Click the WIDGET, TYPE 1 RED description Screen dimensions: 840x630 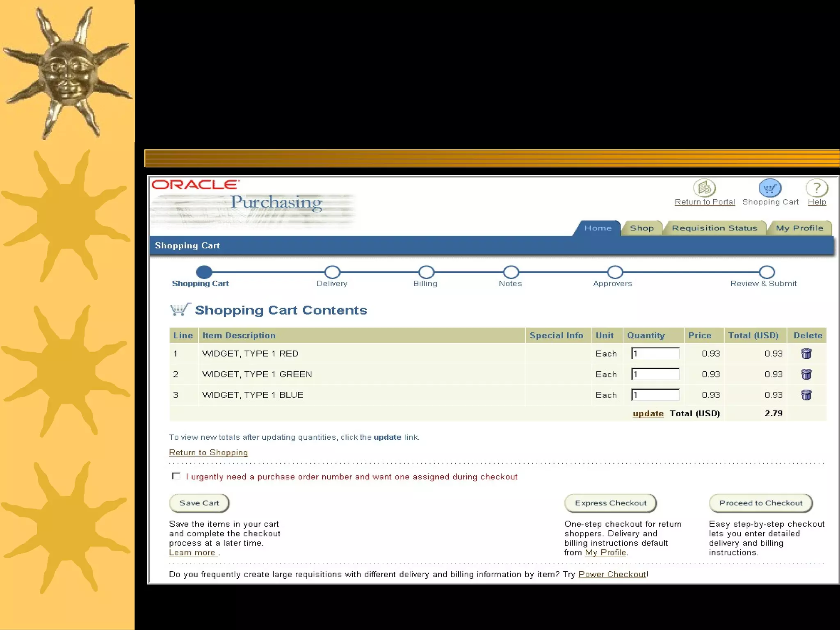tap(250, 353)
